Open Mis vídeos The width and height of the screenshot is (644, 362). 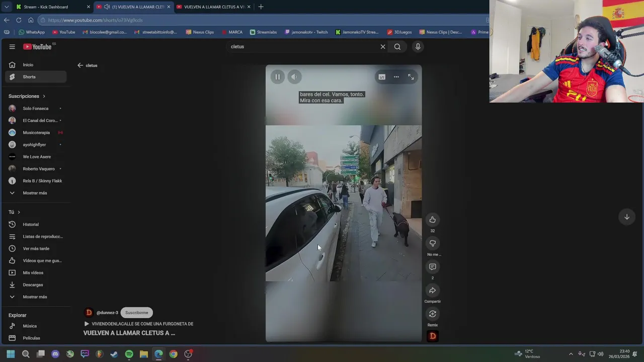pyautogui.click(x=35, y=273)
